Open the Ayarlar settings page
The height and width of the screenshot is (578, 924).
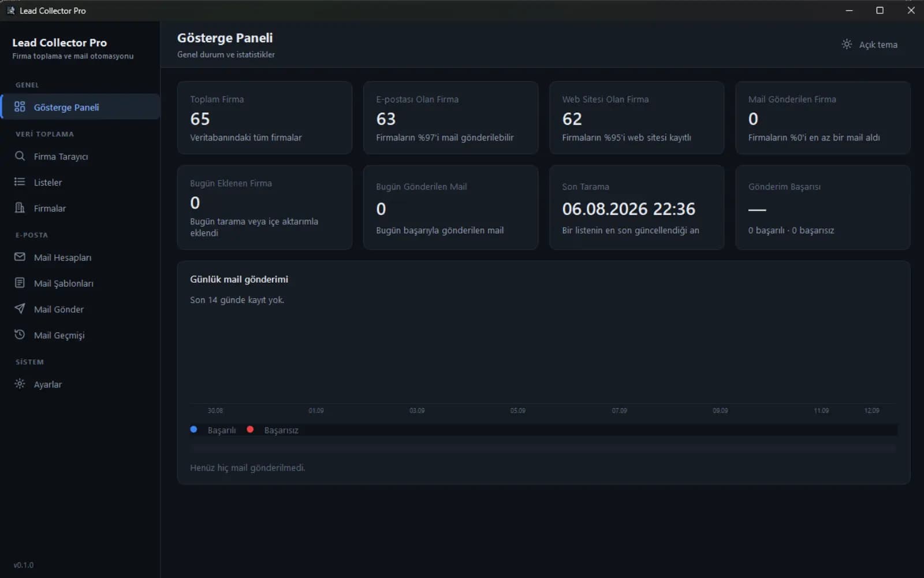click(x=80, y=384)
